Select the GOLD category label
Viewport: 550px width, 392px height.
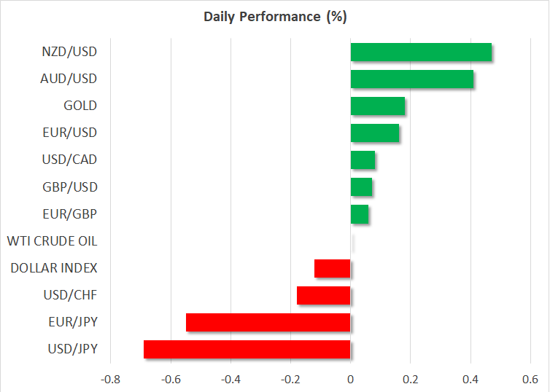[80, 106]
